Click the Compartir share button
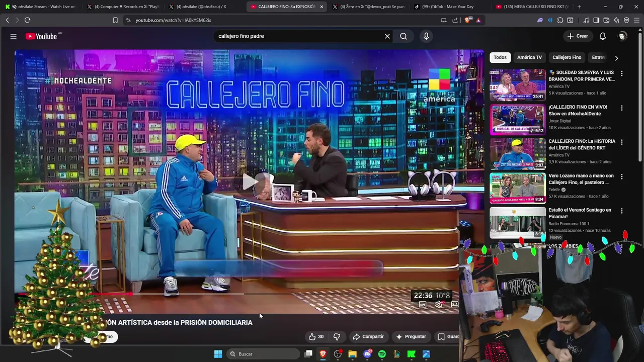This screenshot has width=644, height=362. 368,337
